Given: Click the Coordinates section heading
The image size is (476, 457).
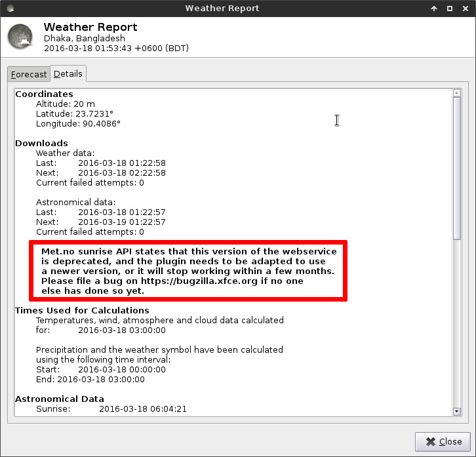Looking at the screenshot, I should tap(44, 94).
